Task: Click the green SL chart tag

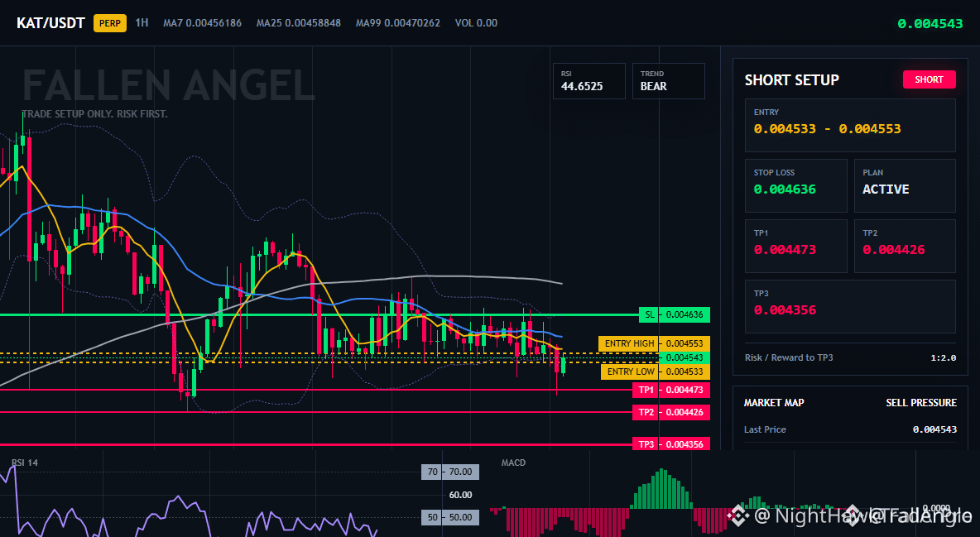Action: (x=650, y=314)
